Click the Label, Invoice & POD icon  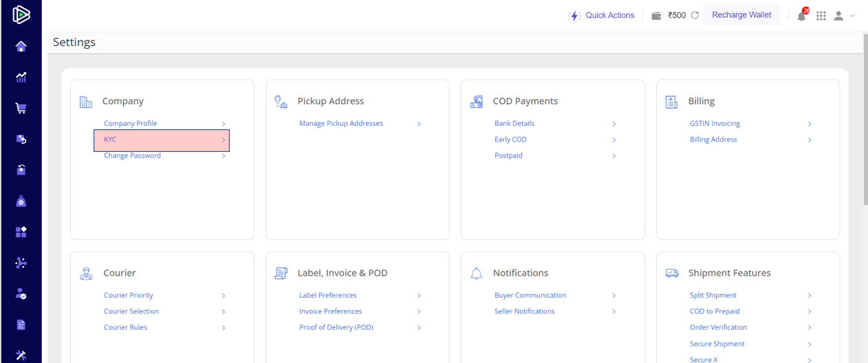pyautogui.click(x=281, y=274)
